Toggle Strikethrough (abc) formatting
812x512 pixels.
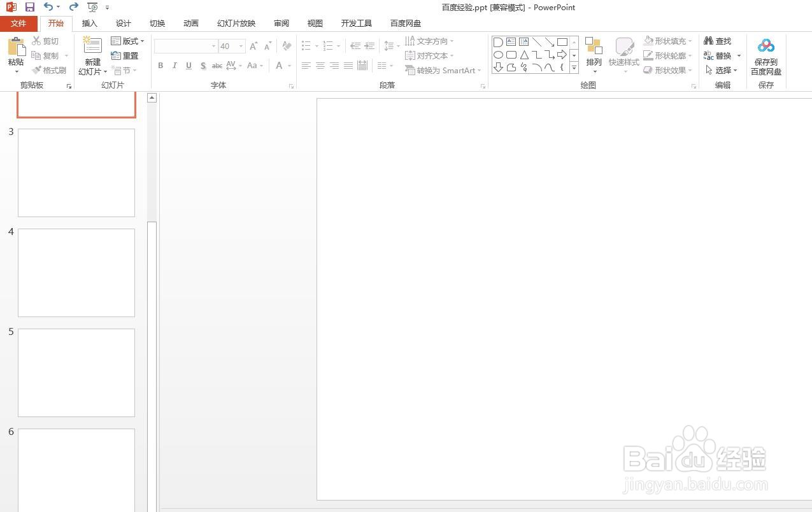click(217, 66)
